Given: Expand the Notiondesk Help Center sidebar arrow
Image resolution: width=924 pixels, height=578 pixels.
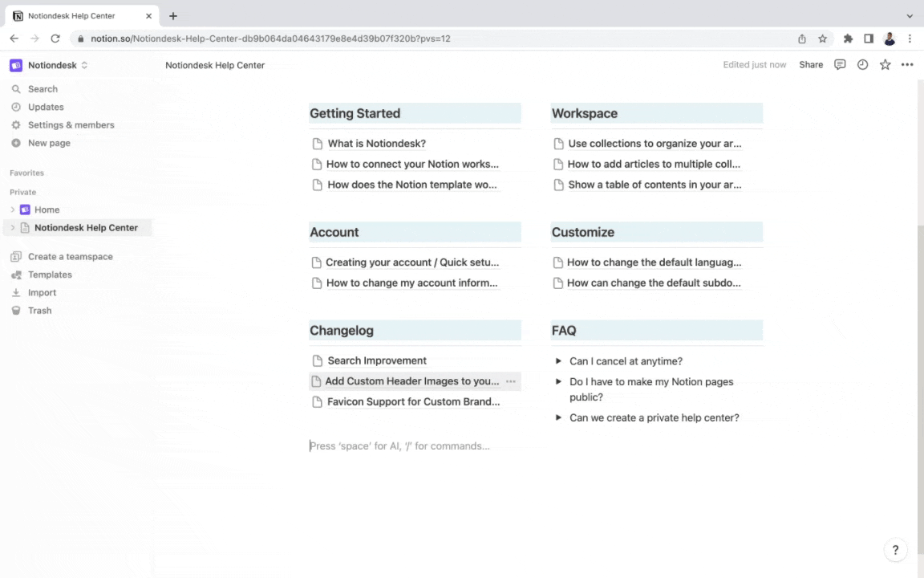Looking at the screenshot, I should [x=12, y=228].
